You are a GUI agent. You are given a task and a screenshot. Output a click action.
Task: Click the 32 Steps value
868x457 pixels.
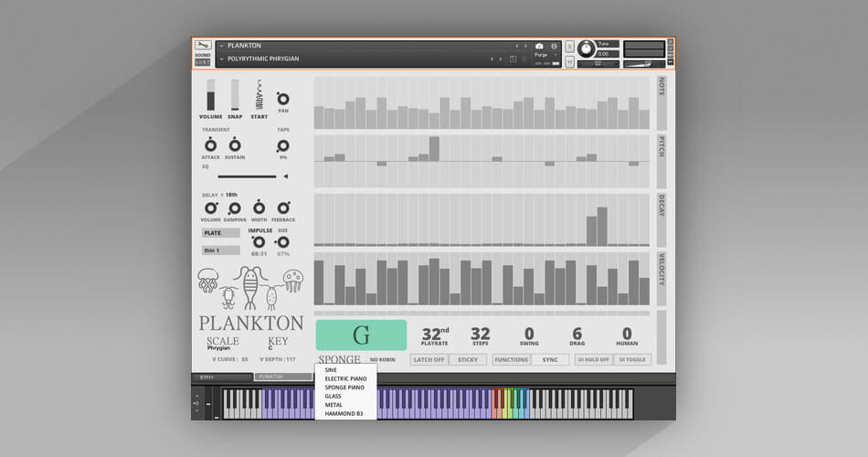coord(480,335)
